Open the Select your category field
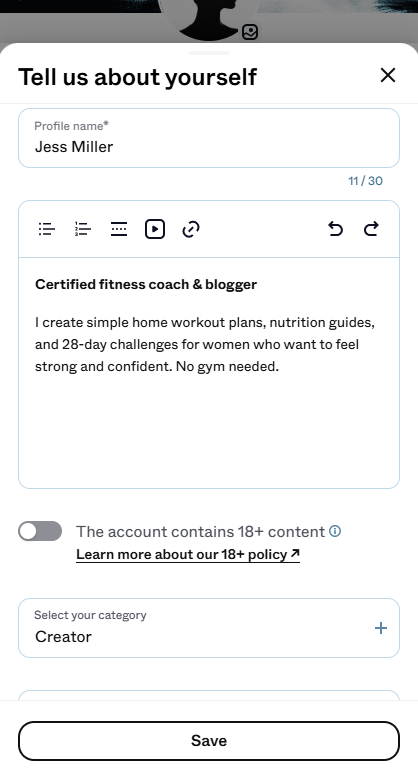 209,628
